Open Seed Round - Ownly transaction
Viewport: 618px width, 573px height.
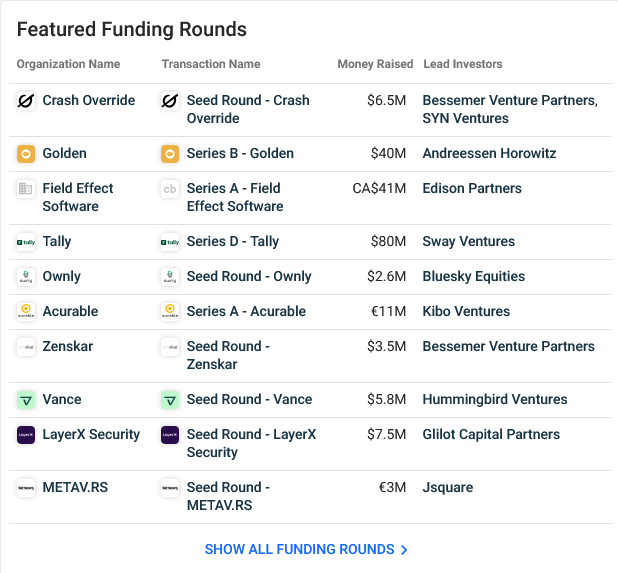[x=249, y=276]
